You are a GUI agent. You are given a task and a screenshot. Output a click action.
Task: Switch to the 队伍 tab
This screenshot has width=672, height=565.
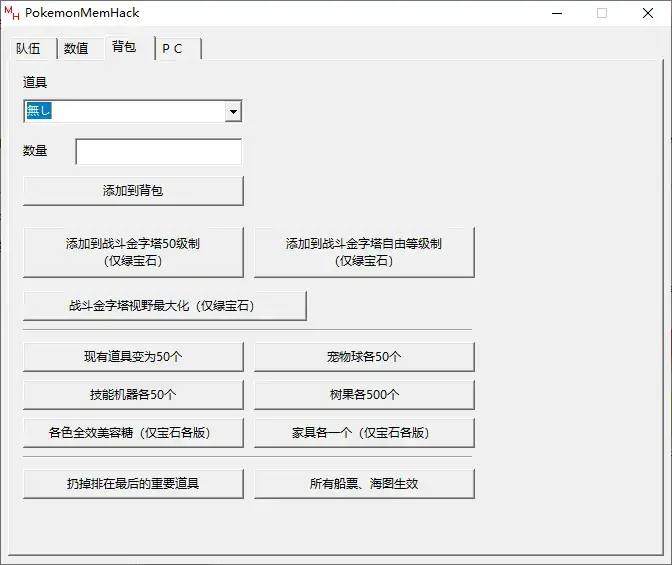(x=33, y=48)
